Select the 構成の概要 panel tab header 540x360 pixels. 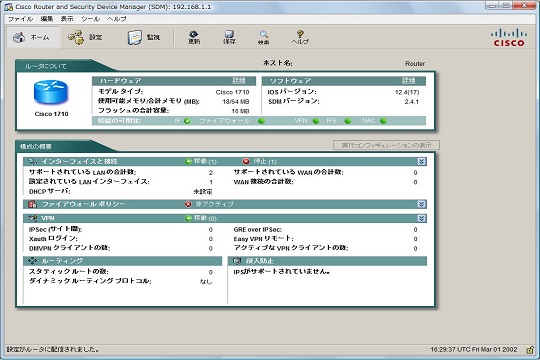point(36,146)
